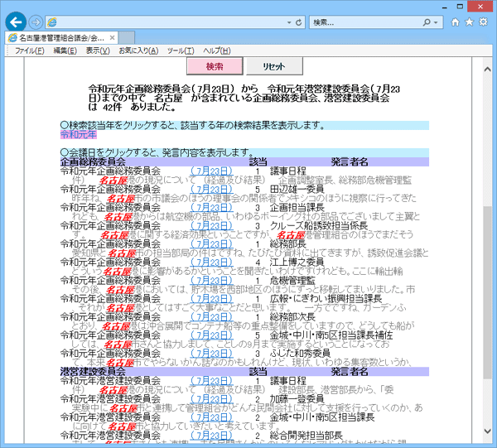Viewport: 497px width, 448px height.
Task: Open the ファイル(F) menu
Action: [x=30, y=51]
